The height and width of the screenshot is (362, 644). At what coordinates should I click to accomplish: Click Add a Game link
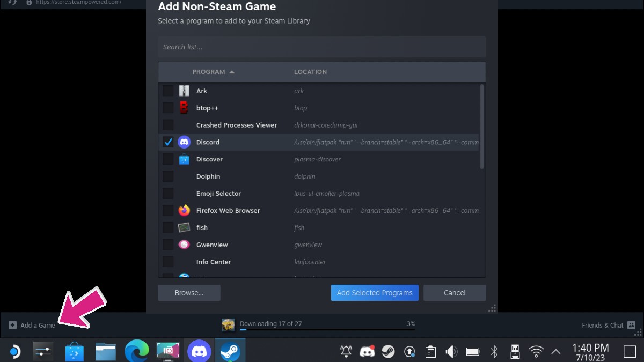pos(32,325)
